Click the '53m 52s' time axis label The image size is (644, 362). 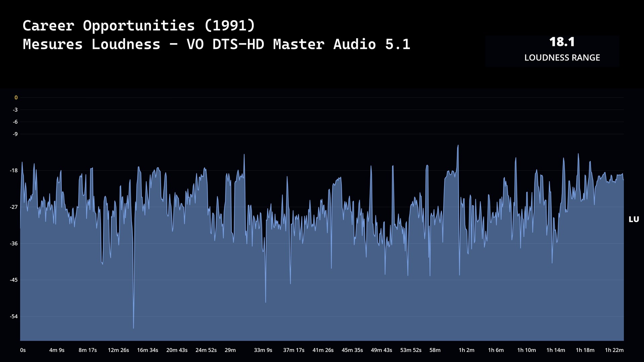click(411, 350)
